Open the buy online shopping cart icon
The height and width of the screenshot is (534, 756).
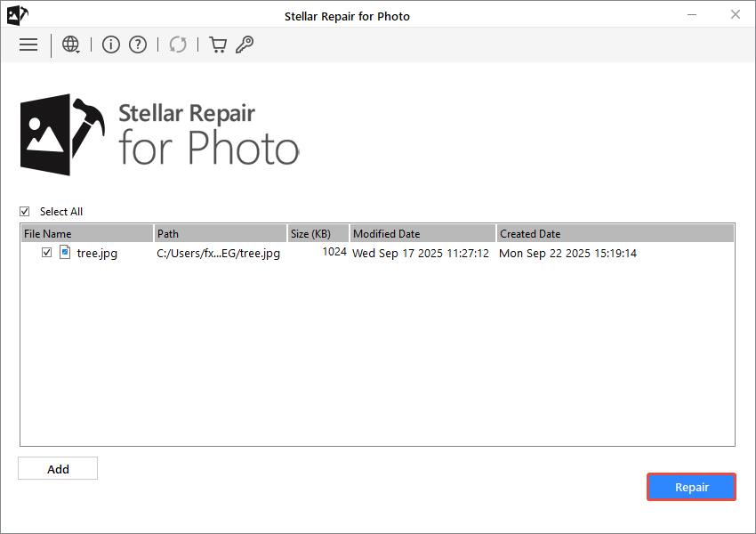pyautogui.click(x=217, y=44)
